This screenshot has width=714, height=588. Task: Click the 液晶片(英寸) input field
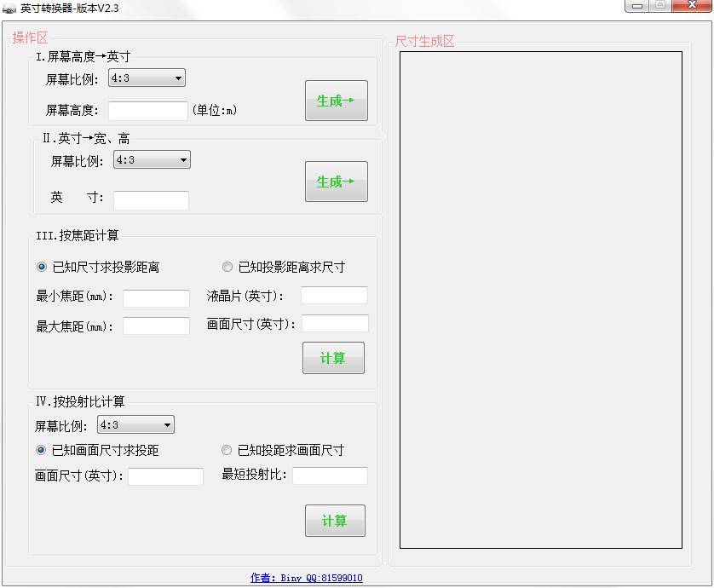pos(334,295)
